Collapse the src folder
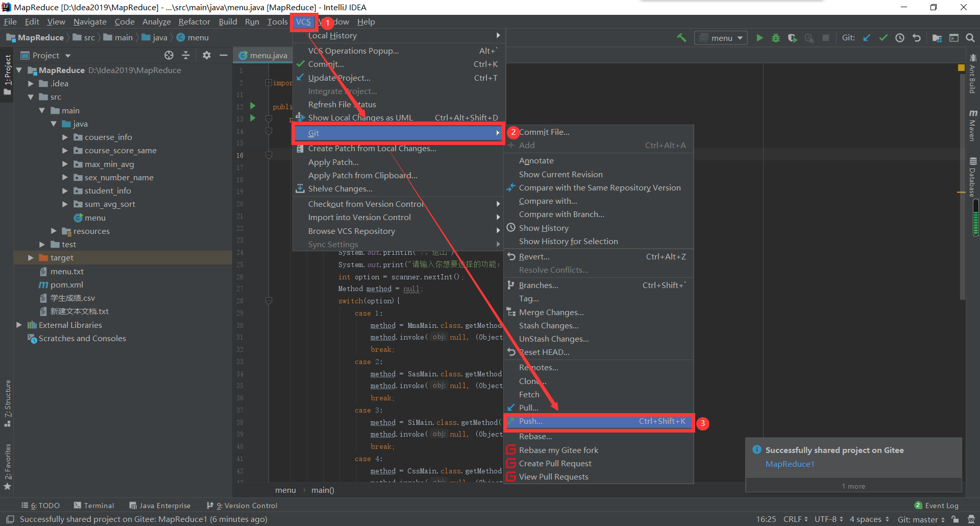 [31, 97]
